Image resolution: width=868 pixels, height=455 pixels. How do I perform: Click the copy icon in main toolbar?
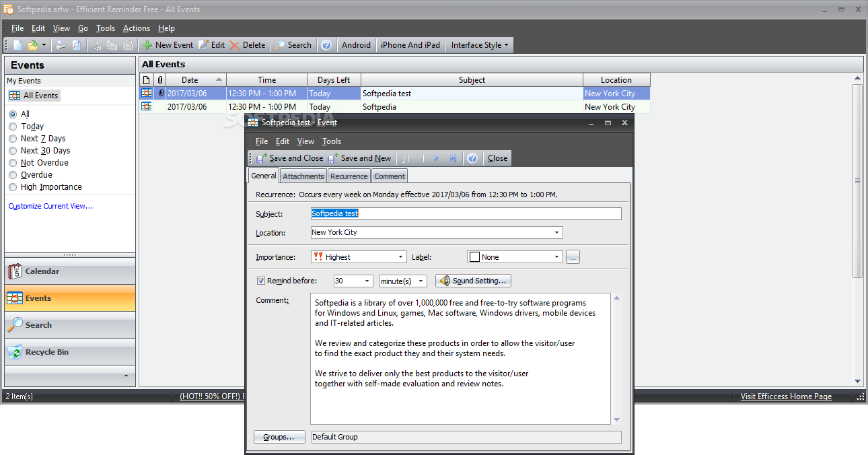pyautogui.click(x=112, y=45)
